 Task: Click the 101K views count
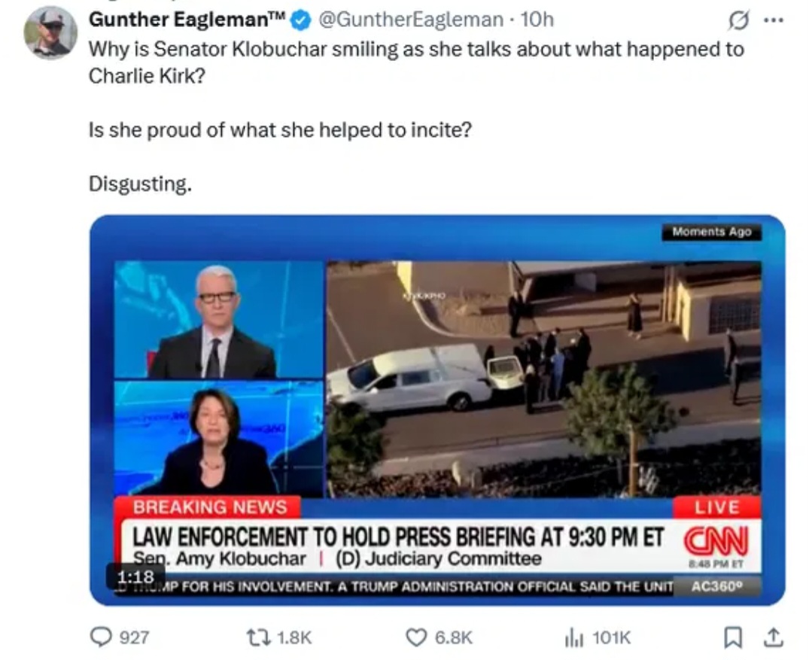click(612, 637)
